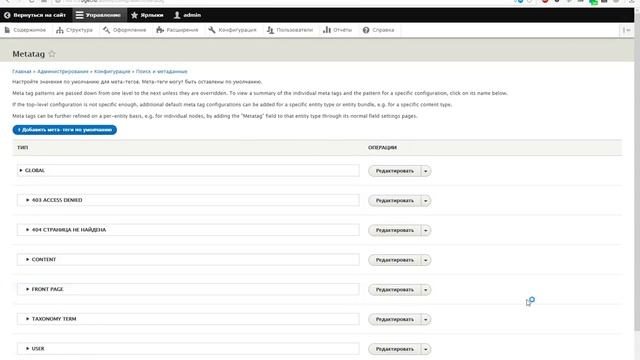Click 'Редактировать' for 403 ACCESS DENIED
The image size is (640, 360).
click(394, 201)
